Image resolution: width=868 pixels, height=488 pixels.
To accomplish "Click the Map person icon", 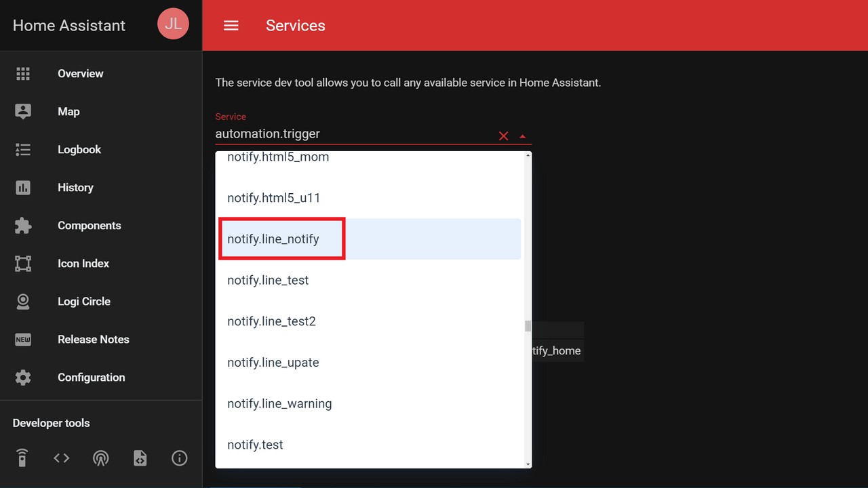I will pos(23,112).
